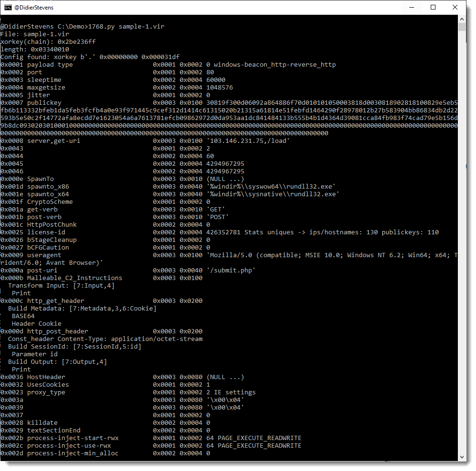This screenshot has height=471, width=476.
Task: Click the license-id value 426352781
Action: point(225,232)
